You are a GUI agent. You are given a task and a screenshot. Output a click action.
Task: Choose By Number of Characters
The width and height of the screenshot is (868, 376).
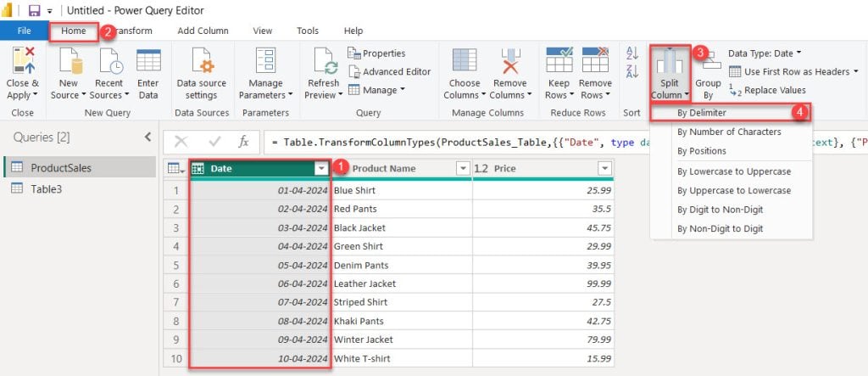(731, 132)
